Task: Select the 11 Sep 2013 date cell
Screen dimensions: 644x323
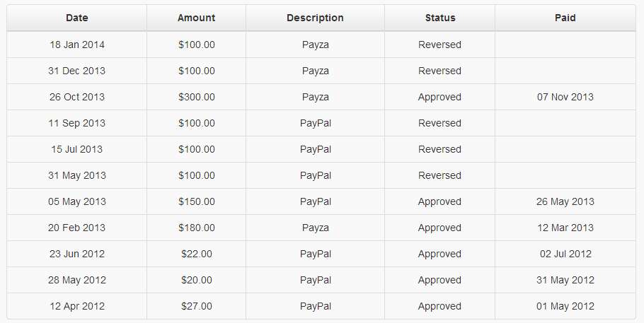Action: point(77,123)
